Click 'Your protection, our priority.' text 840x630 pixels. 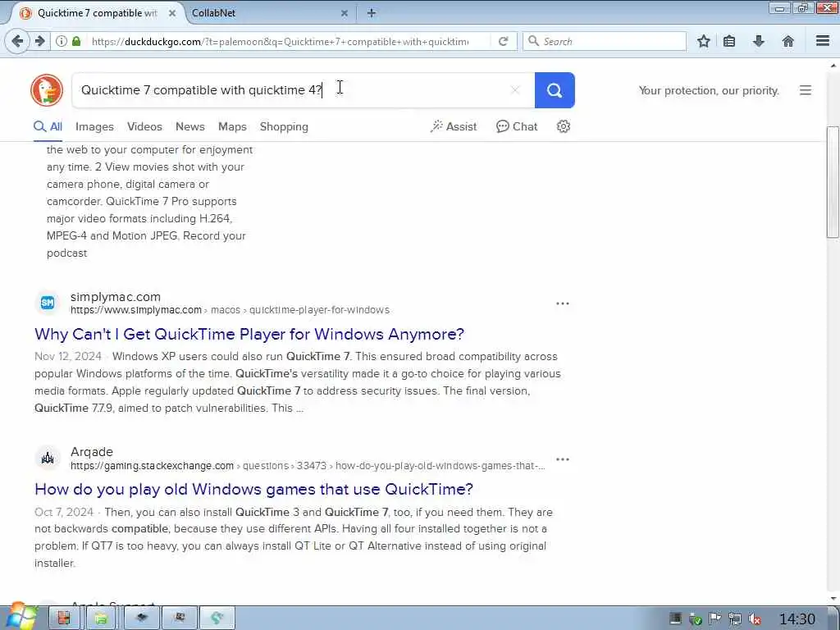709,90
